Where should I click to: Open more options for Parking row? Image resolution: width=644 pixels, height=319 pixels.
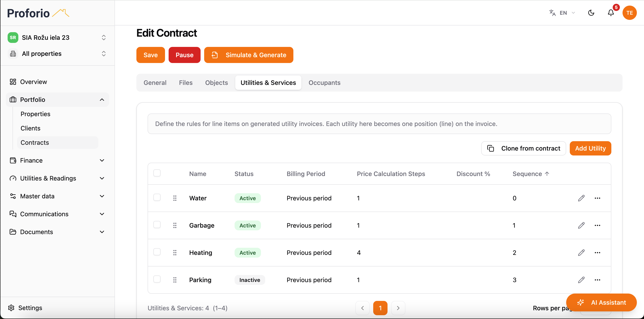[597, 280]
